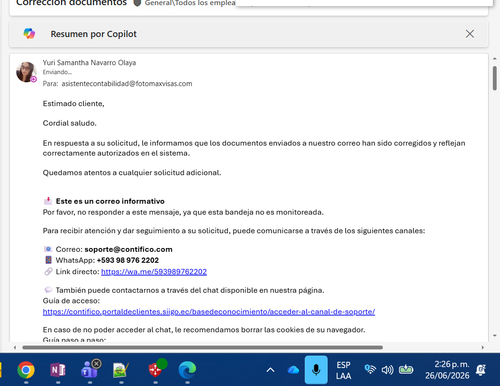Click the battery tray icon
The image size is (500, 386).
(x=406, y=370)
